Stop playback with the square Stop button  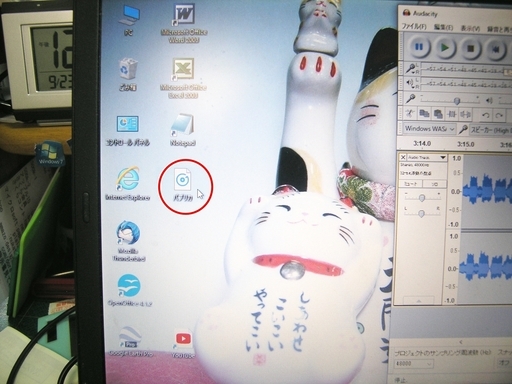click(470, 48)
